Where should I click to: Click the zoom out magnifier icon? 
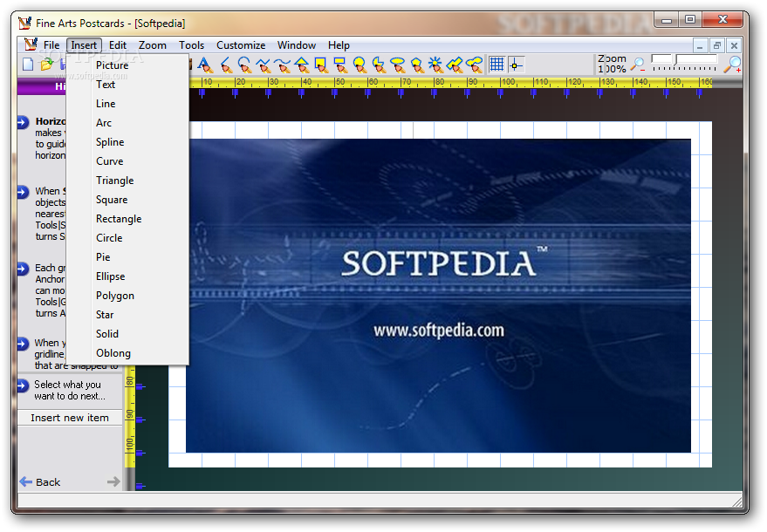[x=638, y=64]
